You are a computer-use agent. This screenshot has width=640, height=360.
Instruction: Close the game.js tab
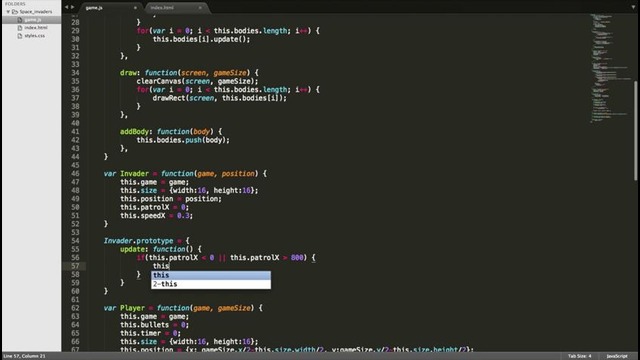(x=135, y=8)
